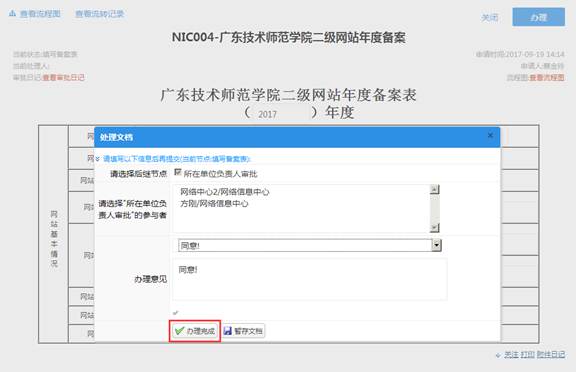Click the floppy disk icon on 暂存文档
This screenshot has width=576, height=372.
228,331
